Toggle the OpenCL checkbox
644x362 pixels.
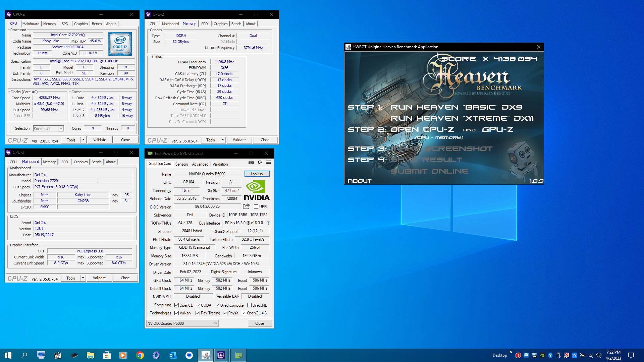pyautogui.click(x=177, y=305)
